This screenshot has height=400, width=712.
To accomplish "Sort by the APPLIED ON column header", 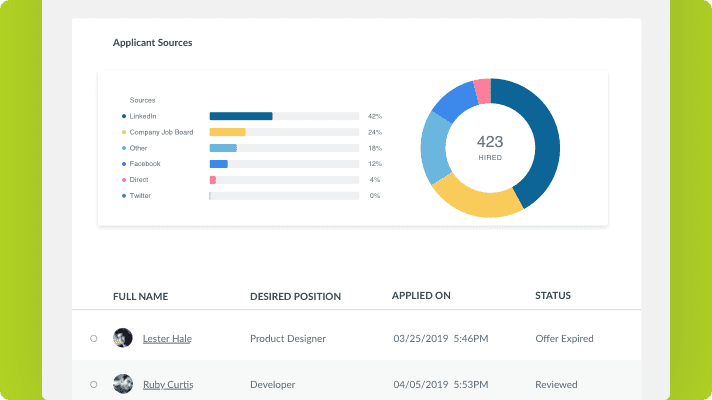I will pyautogui.click(x=421, y=295).
